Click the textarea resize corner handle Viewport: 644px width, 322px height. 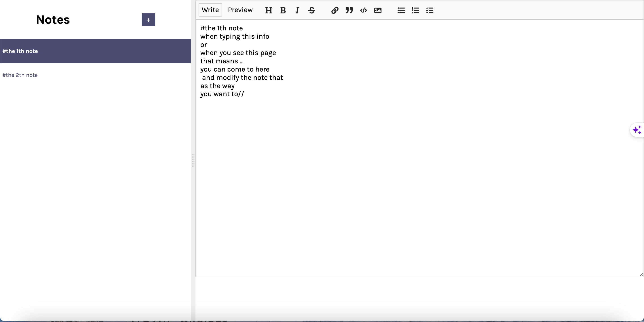[x=641, y=275]
